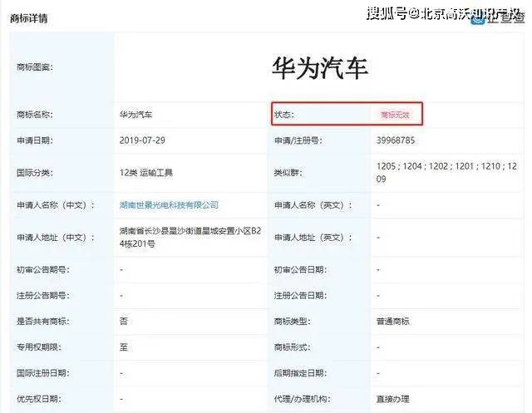Click the 注册公告日期 label
532x413 pixels.
pyautogui.click(x=301, y=296)
